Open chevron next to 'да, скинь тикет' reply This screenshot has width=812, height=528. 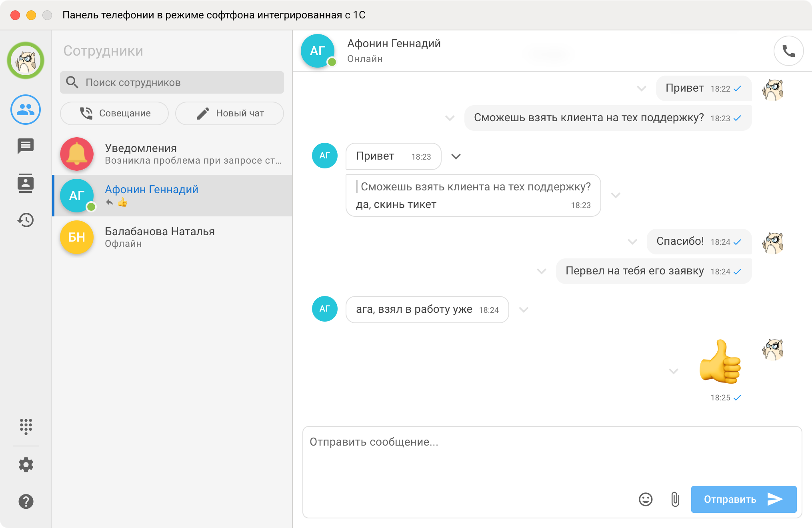pos(616,195)
